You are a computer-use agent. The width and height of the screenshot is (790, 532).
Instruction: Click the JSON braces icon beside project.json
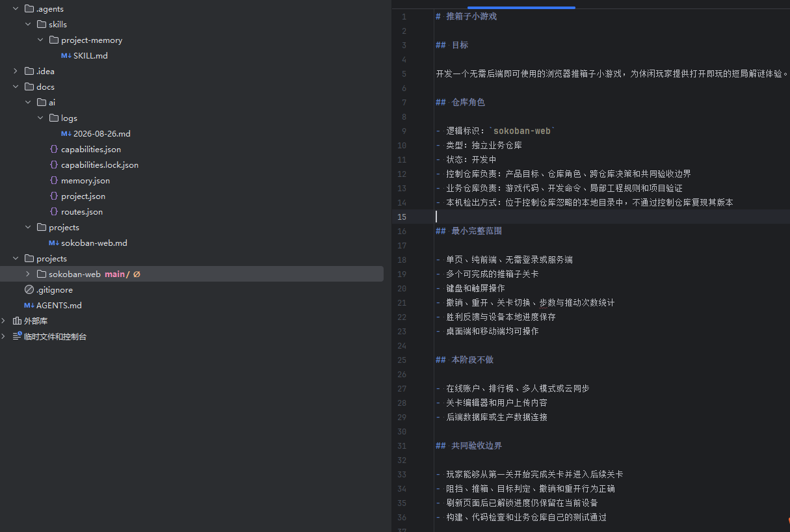pyautogui.click(x=54, y=196)
